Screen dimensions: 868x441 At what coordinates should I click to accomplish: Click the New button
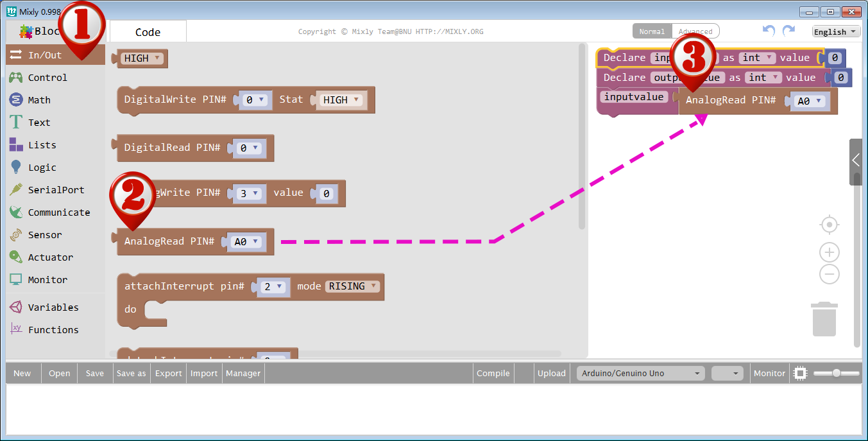(22, 373)
